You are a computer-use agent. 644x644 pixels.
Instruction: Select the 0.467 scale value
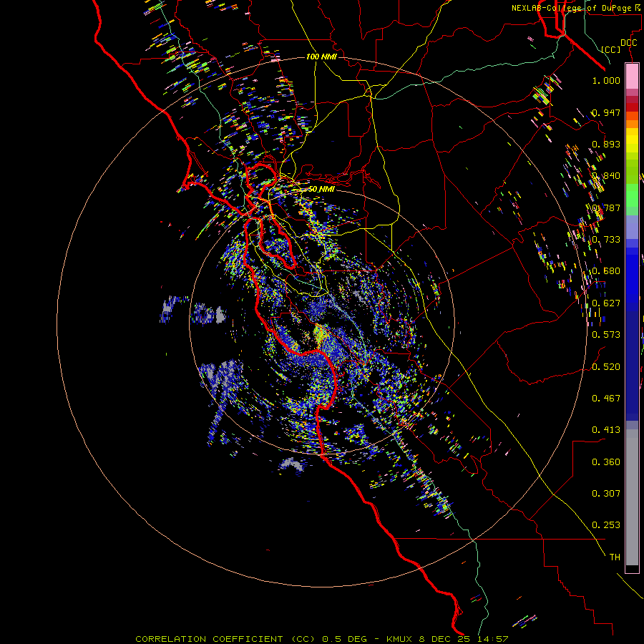pyautogui.click(x=606, y=399)
